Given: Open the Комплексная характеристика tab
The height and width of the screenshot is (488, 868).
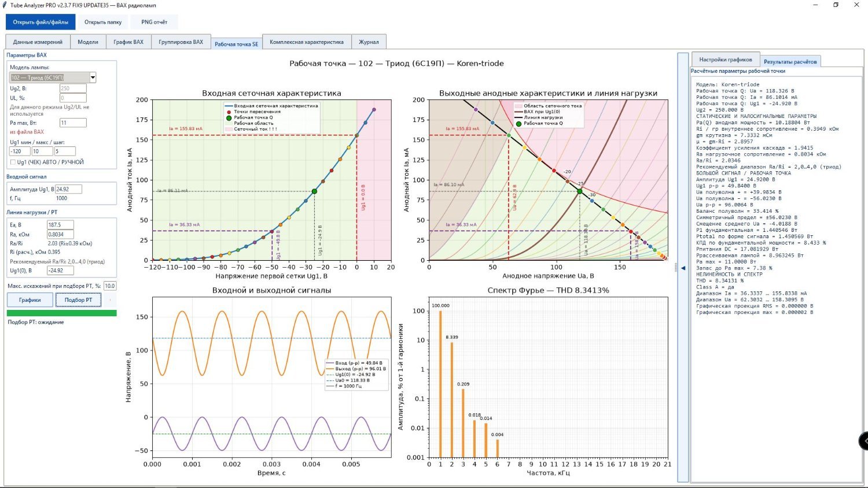Looking at the screenshot, I should coord(306,42).
